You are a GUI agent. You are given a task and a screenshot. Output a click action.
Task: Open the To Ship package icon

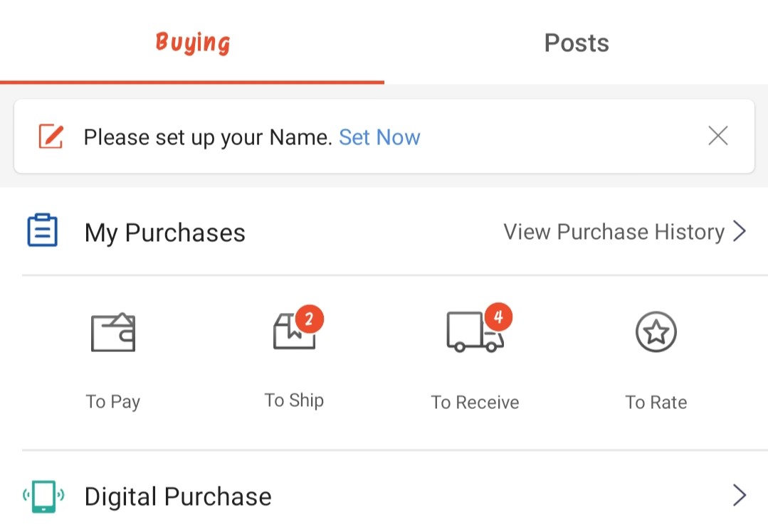click(x=294, y=331)
